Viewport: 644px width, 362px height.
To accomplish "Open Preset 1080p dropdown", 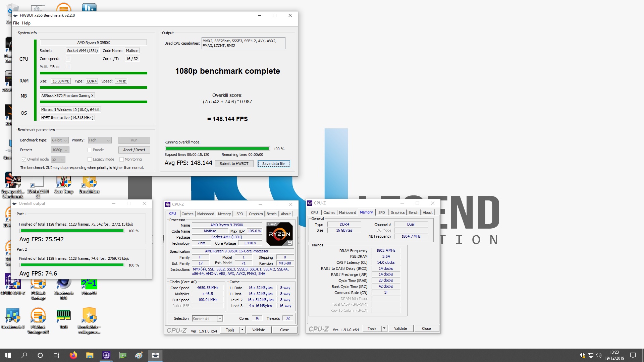I will tap(60, 150).
